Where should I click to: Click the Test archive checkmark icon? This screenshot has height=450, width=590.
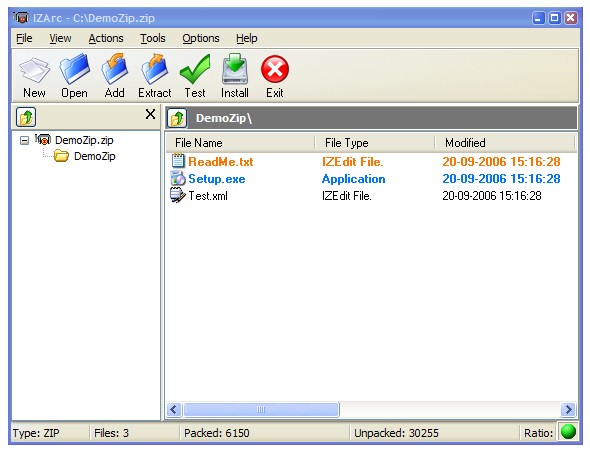pos(195,69)
